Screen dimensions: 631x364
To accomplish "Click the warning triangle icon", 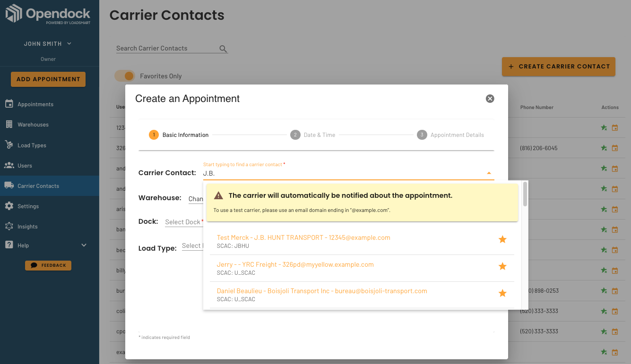I will [218, 195].
